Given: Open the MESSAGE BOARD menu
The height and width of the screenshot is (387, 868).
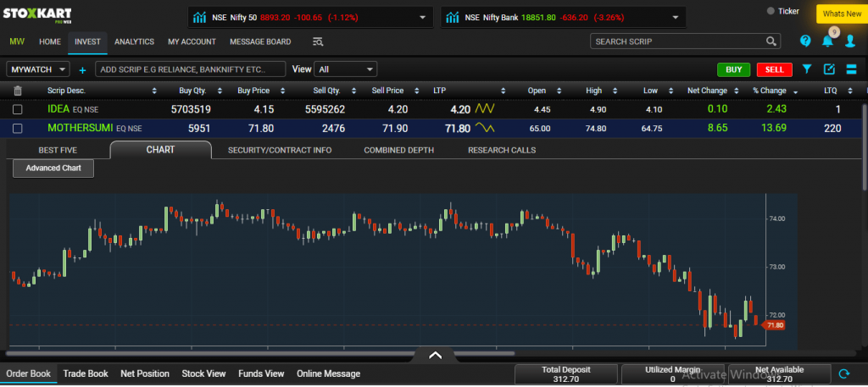Looking at the screenshot, I should (x=260, y=41).
